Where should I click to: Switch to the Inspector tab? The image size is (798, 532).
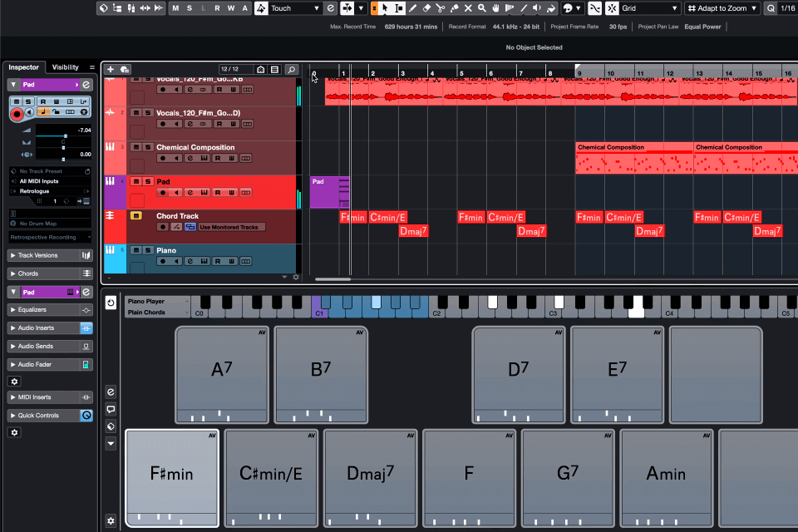pyautogui.click(x=23, y=67)
